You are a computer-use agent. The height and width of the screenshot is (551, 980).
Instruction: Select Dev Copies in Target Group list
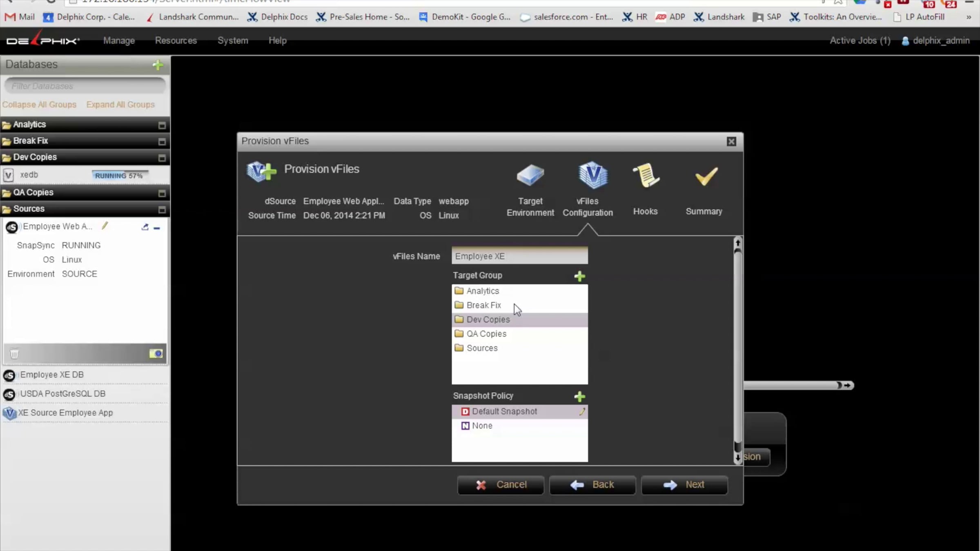[520, 320]
